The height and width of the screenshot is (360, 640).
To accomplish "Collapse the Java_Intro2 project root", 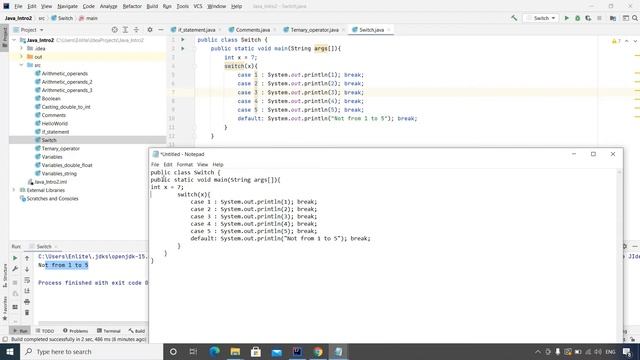I will tap(15, 40).
